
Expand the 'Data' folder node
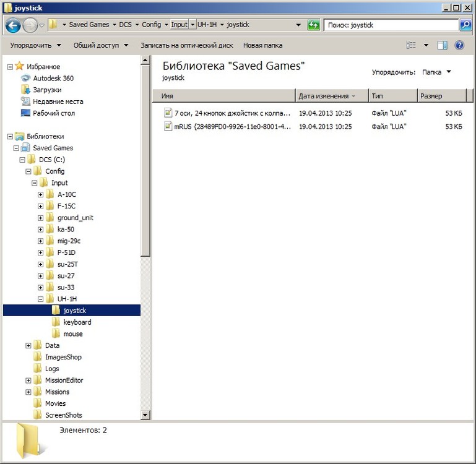click(x=28, y=346)
